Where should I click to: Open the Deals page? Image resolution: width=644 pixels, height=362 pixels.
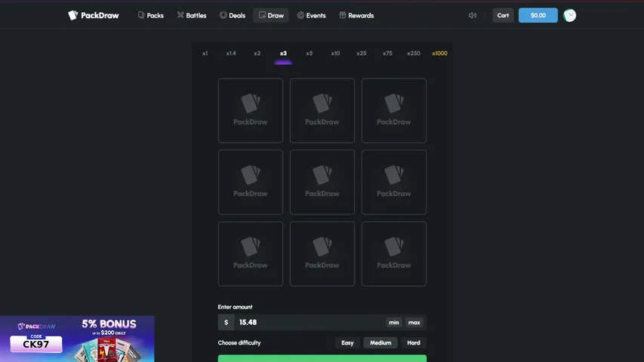tap(233, 15)
